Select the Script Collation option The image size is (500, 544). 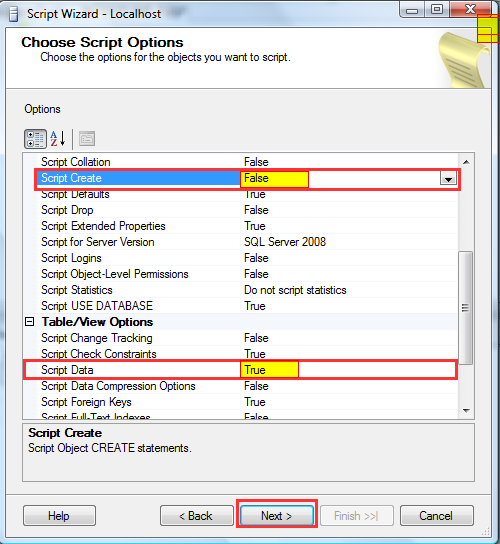click(x=76, y=162)
